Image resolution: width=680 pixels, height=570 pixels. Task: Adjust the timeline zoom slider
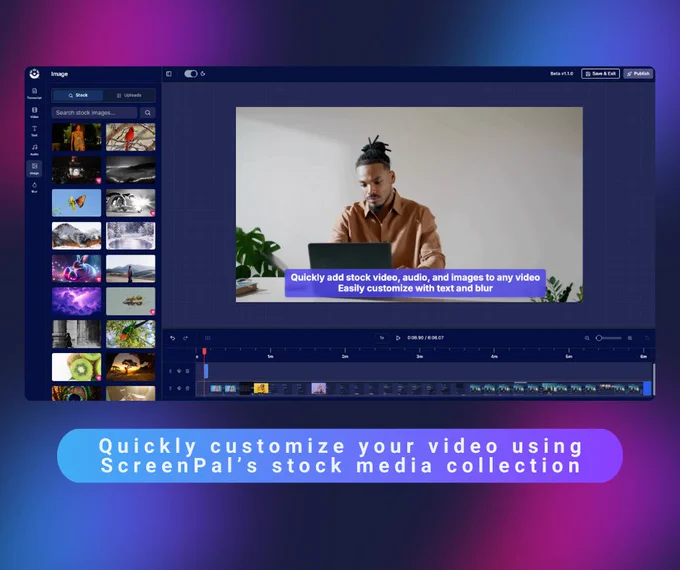608,338
